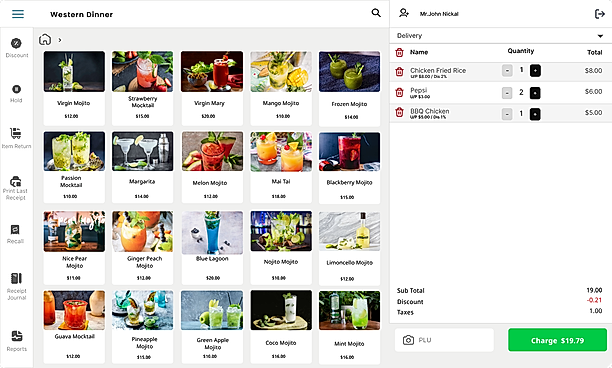Screen dimensions: 612x368
Task: Decrease Chicken Fried Rice quantity
Action: click(507, 71)
